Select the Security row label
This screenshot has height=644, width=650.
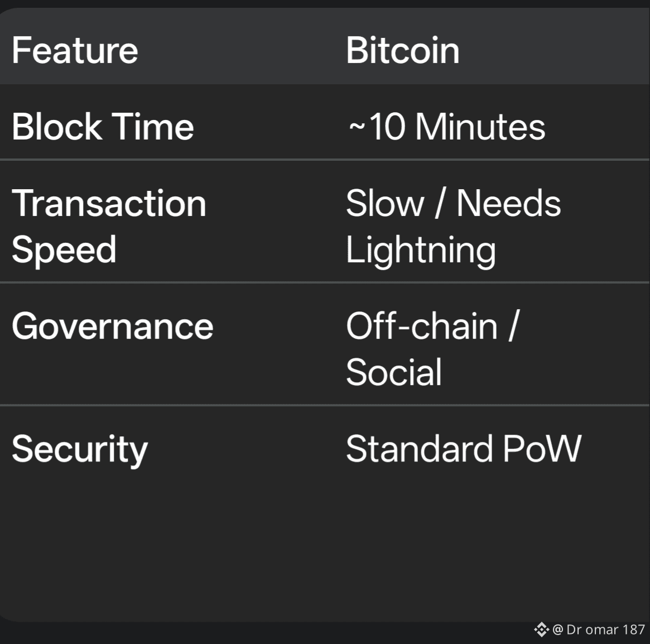[x=80, y=449]
